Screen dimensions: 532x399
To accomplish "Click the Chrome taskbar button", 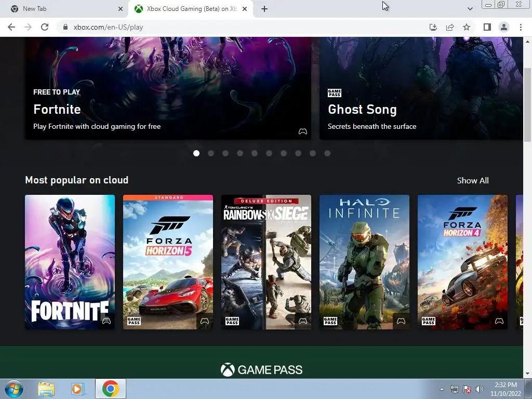I will tap(110, 389).
